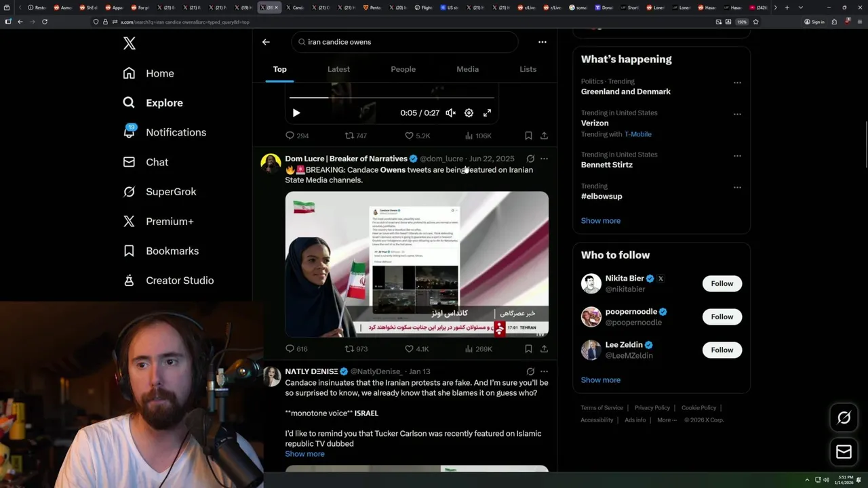
Task: Open more options on NATLY DENISE post
Action: [544, 371]
